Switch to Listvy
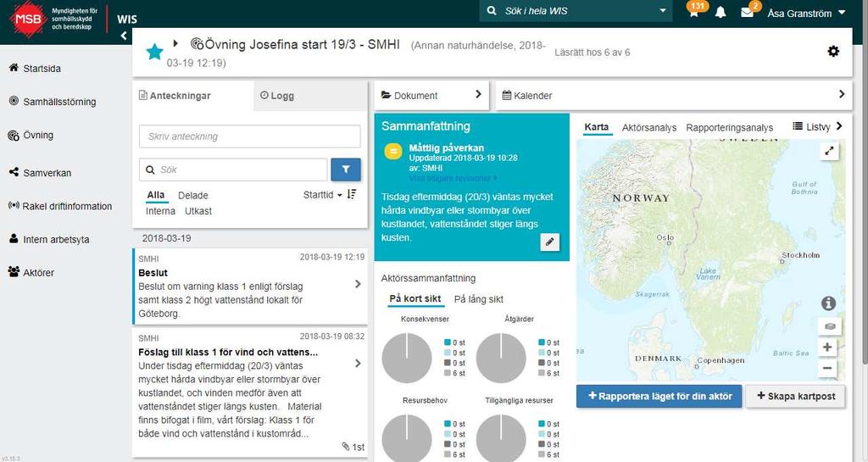Screen dimensions: 868x462 pyautogui.click(x=811, y=126)
